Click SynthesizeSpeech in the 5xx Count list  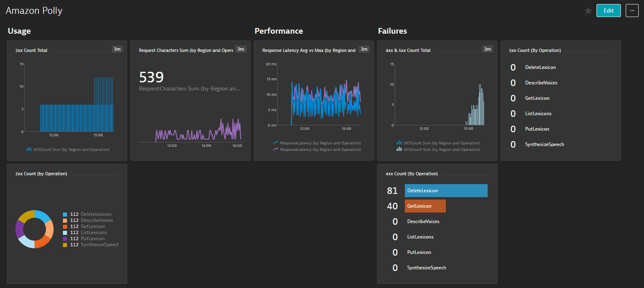(x=545, y=144)
